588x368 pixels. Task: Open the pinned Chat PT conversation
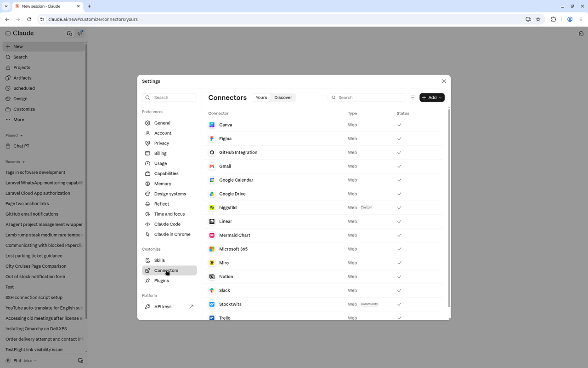tap(44, 146)
